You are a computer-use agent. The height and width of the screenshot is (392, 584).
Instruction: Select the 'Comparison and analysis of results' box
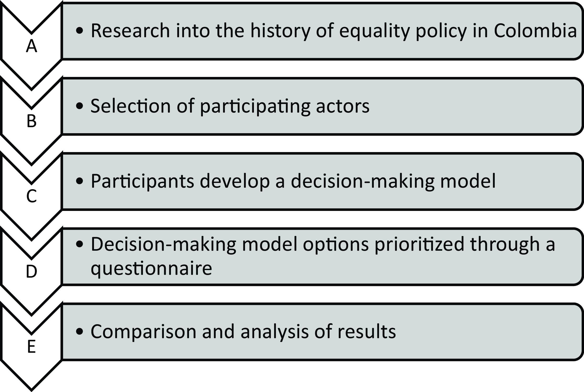(322, 332)
